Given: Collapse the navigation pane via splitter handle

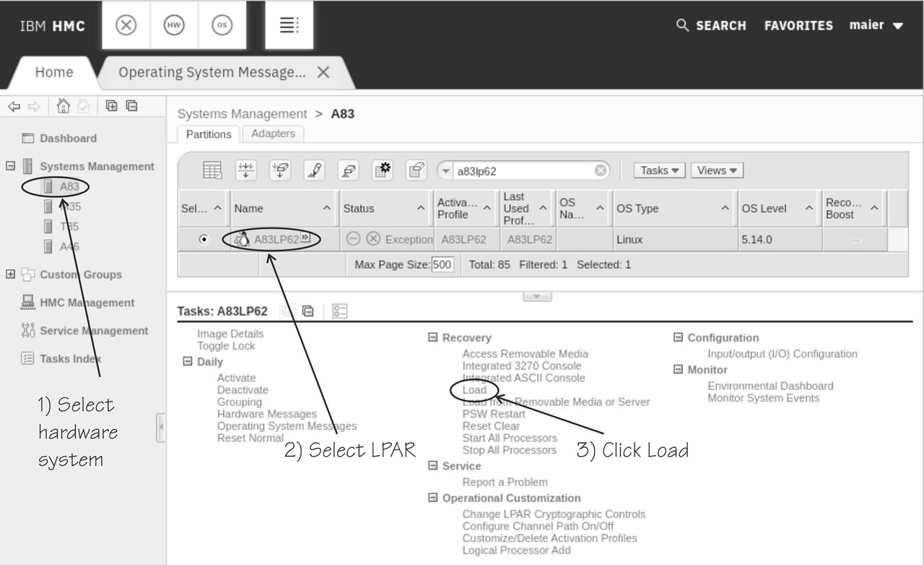Looking at the screenshot, I should click(x=161, y=427).
